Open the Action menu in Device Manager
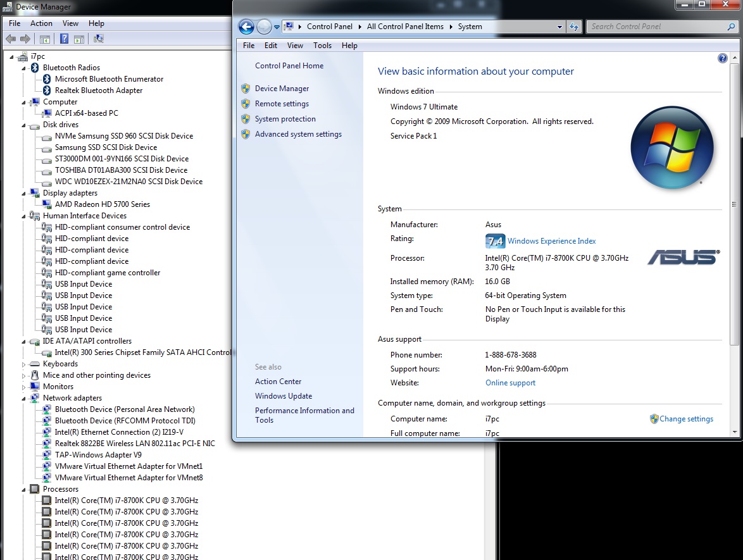The image size is (743, 560). coord(41,23)
